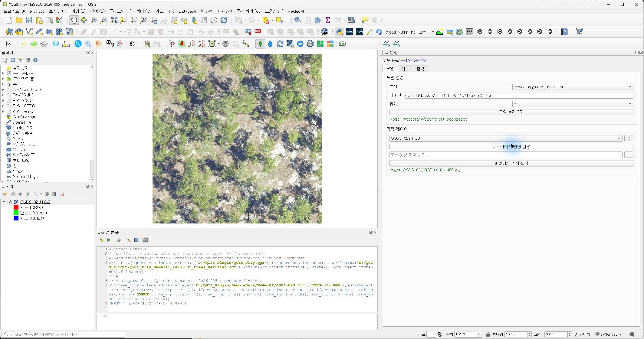Click the blue water drop icon
Image resolution: width=644 pixels, height=339 pixels.
pos(270,44)
